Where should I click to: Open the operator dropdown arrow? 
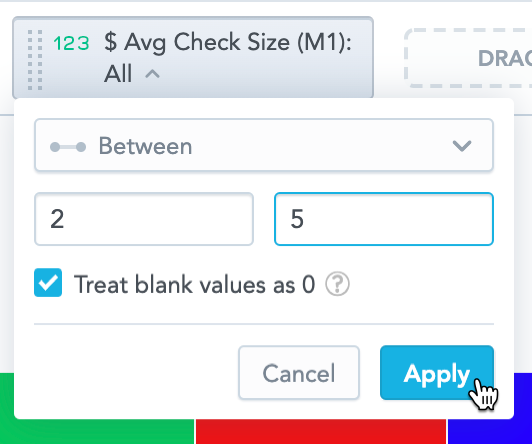pos(462,146)
